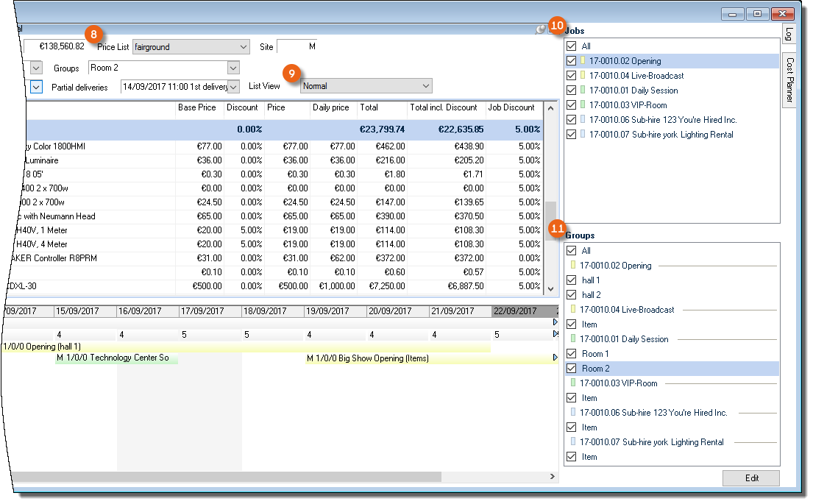Open the Partial deliveries dropdown
Image resolution: width=813 pixels, height=504 pixels.
click(233, 87)
